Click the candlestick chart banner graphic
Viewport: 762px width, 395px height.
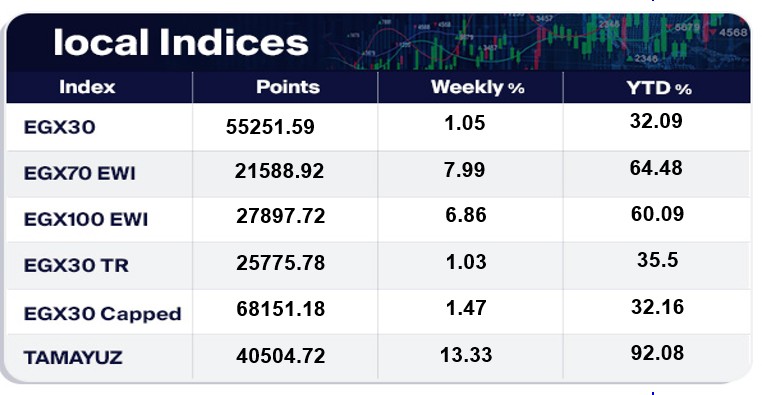(535, 42)
